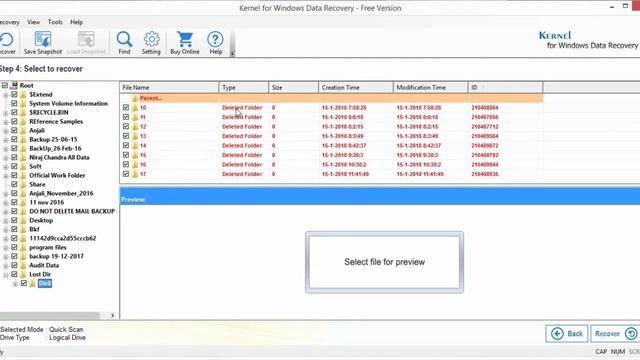Sort by the Type column header
Screen dimensions: 640x360
244,87
